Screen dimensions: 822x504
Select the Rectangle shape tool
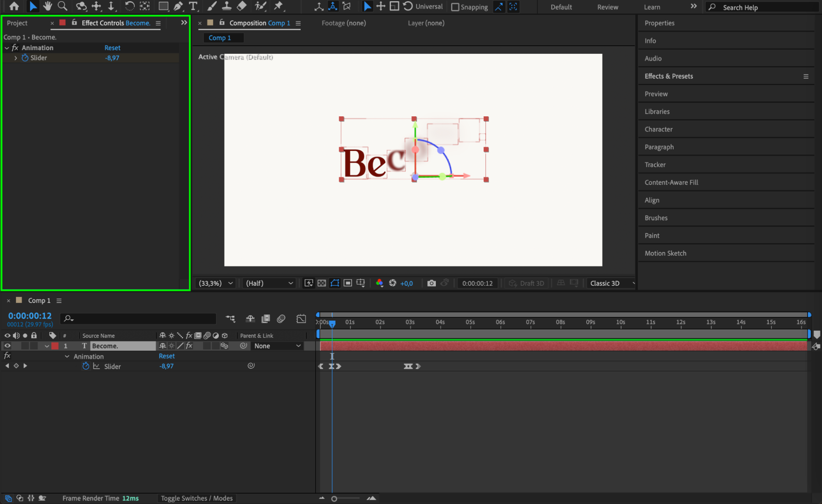click(163, 6)
